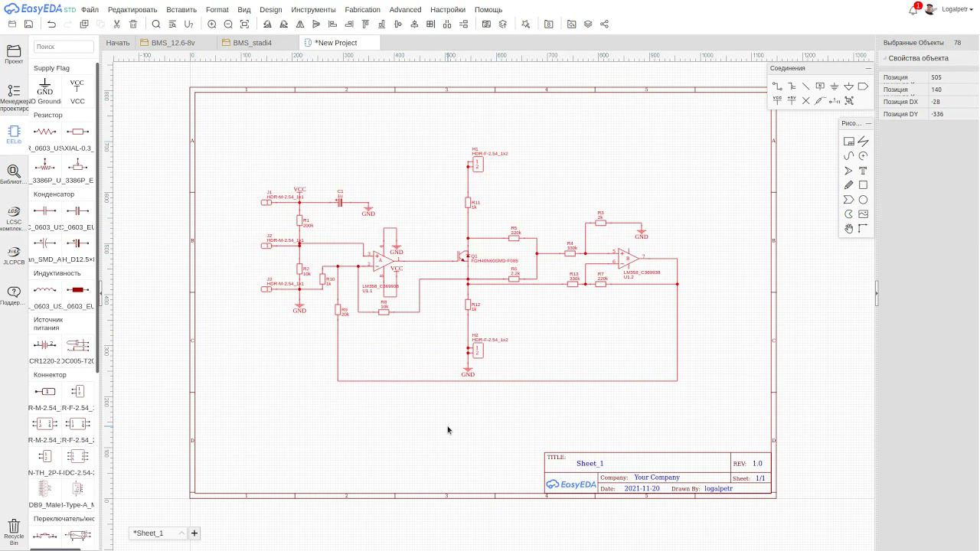The width and height of the screenshot is (980, 551).
Task: Select the Text tool in drawing panel
Action: click(863, 171)
